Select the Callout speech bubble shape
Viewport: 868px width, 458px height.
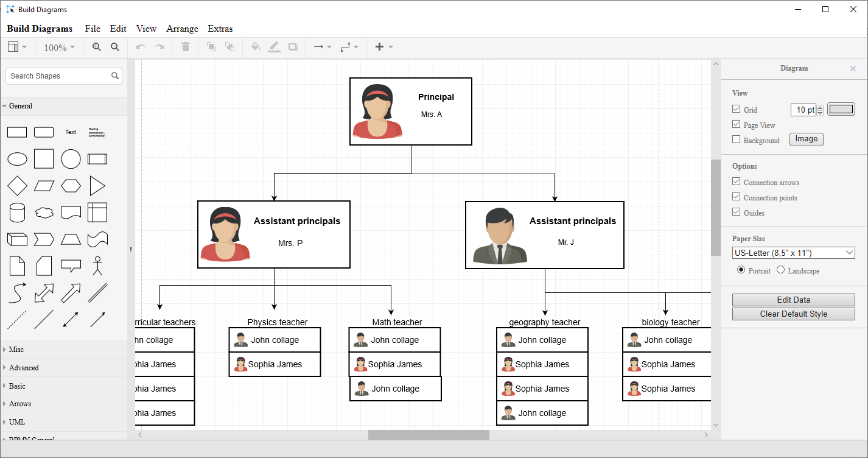point(71,266)
